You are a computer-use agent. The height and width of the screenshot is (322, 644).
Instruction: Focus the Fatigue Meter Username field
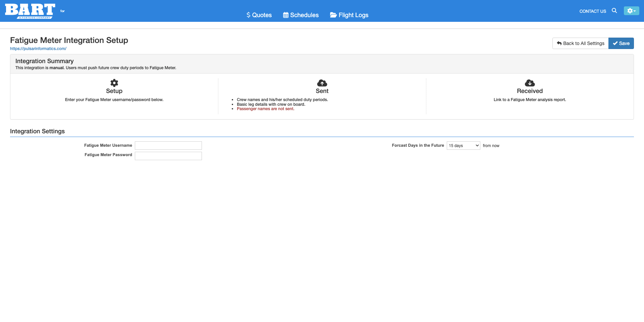168,145
